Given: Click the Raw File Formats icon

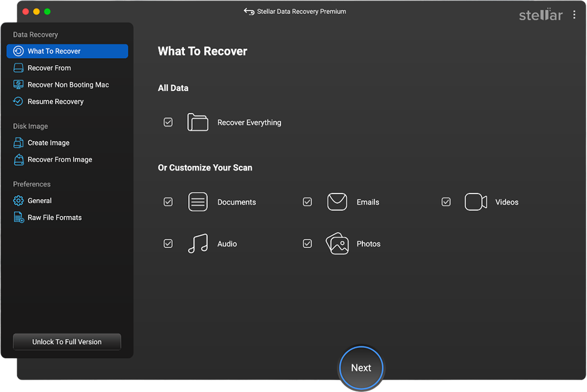Looking at the screenshot, I should click(18, 218).
